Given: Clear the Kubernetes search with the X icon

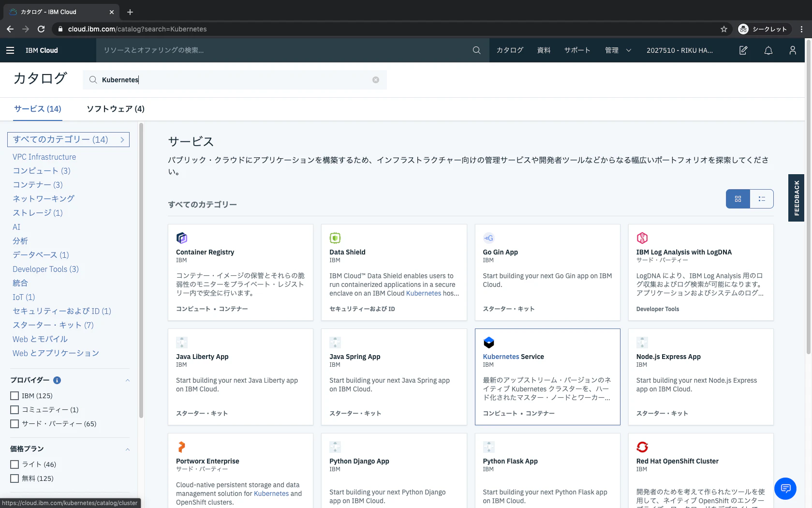Looking at the screenshot, I should tap(376, 80).
